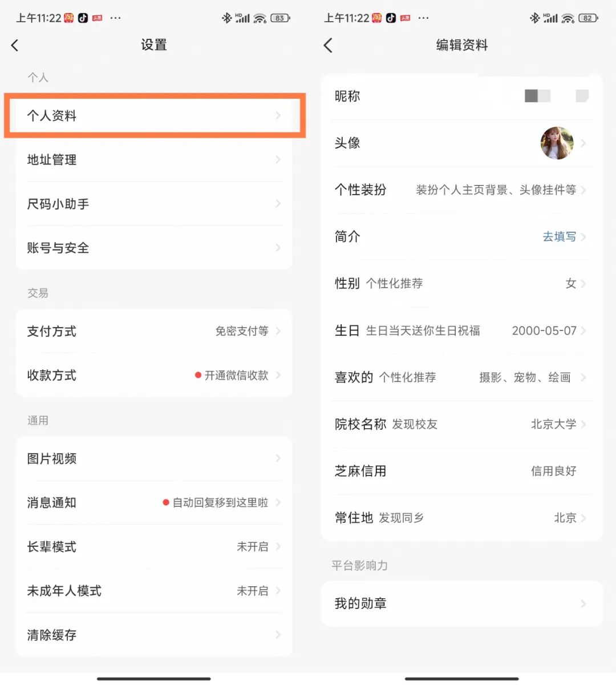This screenshot has width=616, height=685.
Task: Open 个人资料 settings entry
Action: coord(154,116)
